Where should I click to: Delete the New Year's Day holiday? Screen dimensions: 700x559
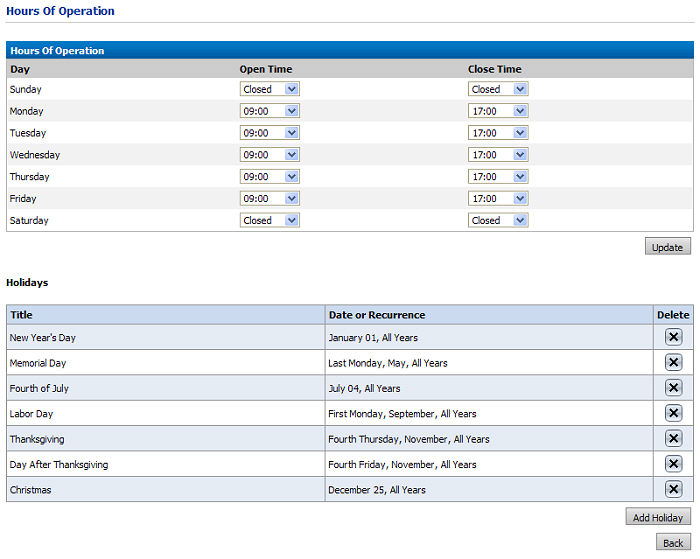pos(673,337)
